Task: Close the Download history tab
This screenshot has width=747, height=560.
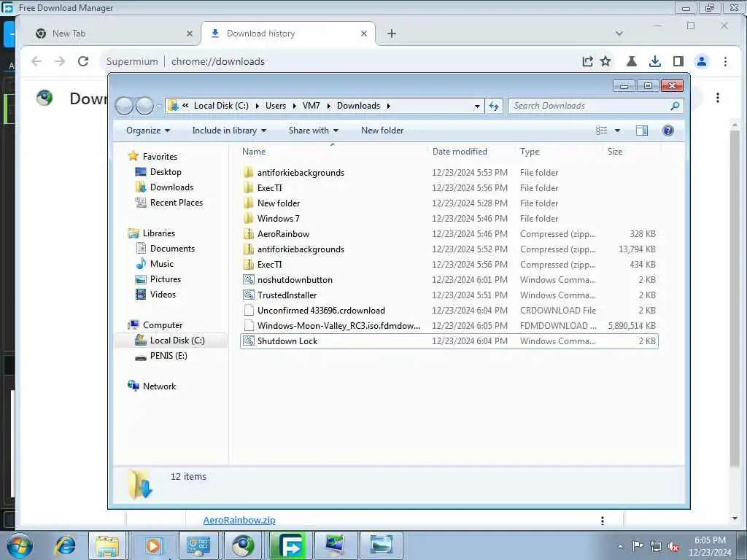Action: click(x=364, y=34)
